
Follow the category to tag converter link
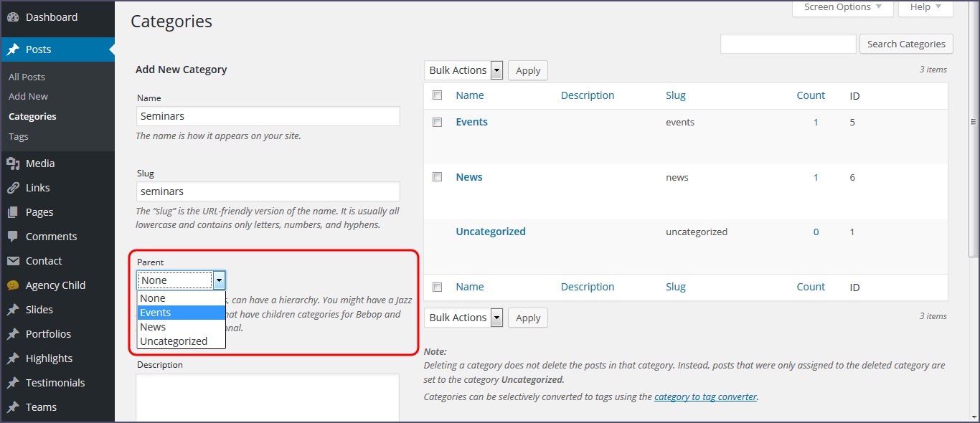pyautogui.click(x=705, y=396)
